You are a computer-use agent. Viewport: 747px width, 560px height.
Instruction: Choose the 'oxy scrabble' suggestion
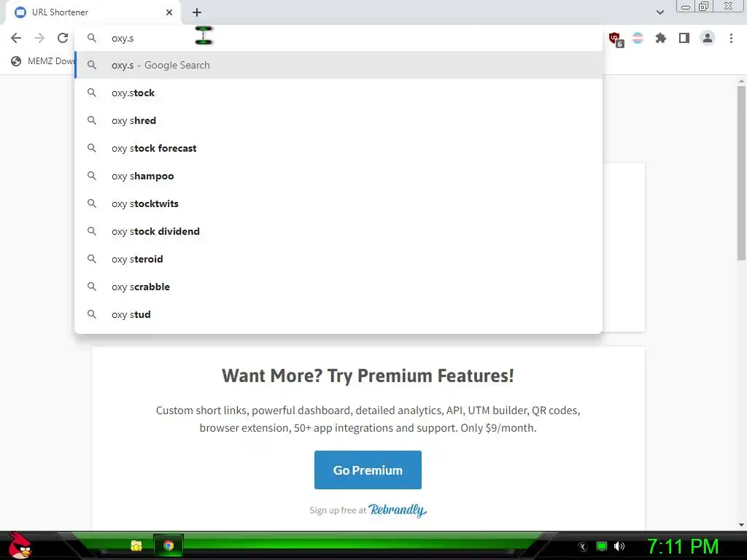point(338,287)
